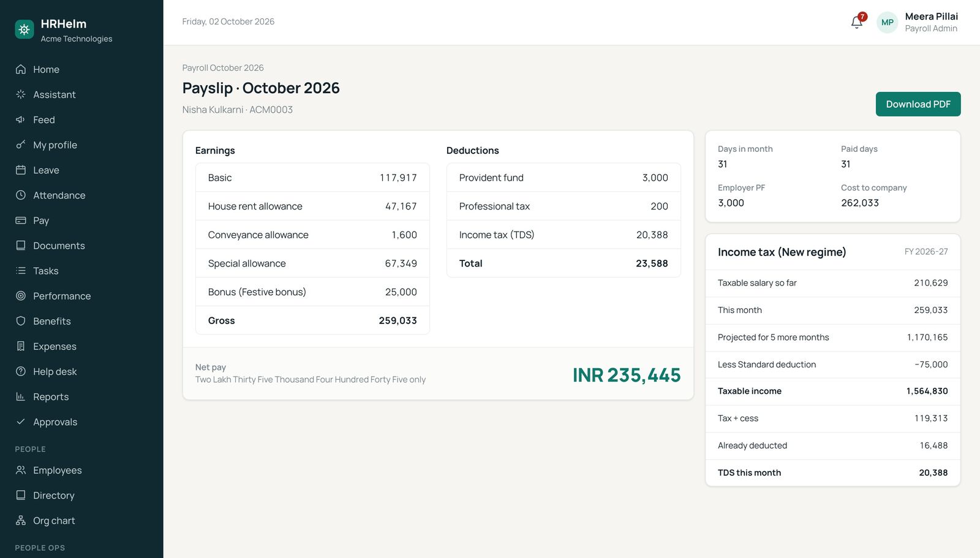Click the Payroll October 2026 breadcrumb
The image size is (980, 558).
(x=223, y=67)
